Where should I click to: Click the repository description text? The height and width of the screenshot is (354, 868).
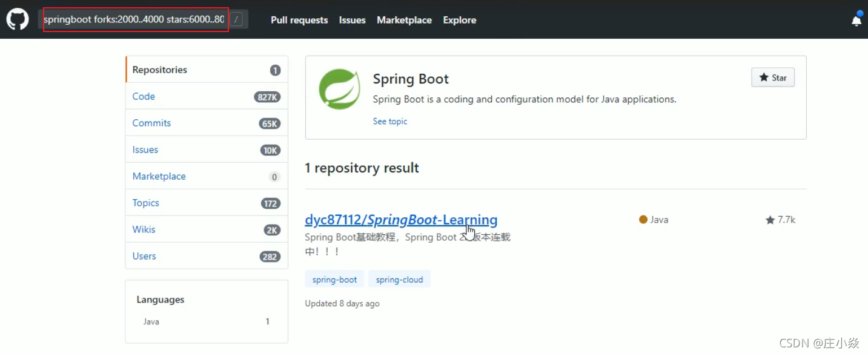[x=408, y=244]
